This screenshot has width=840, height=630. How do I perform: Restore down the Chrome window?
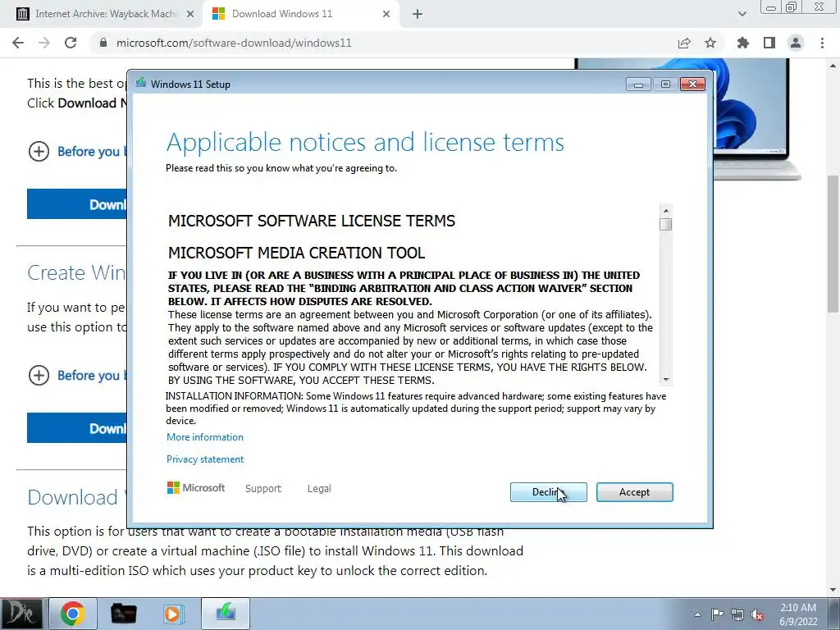pos(792,7)
